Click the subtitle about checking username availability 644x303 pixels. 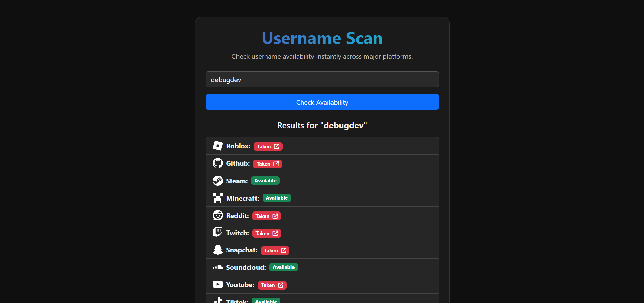pos(322,56)
